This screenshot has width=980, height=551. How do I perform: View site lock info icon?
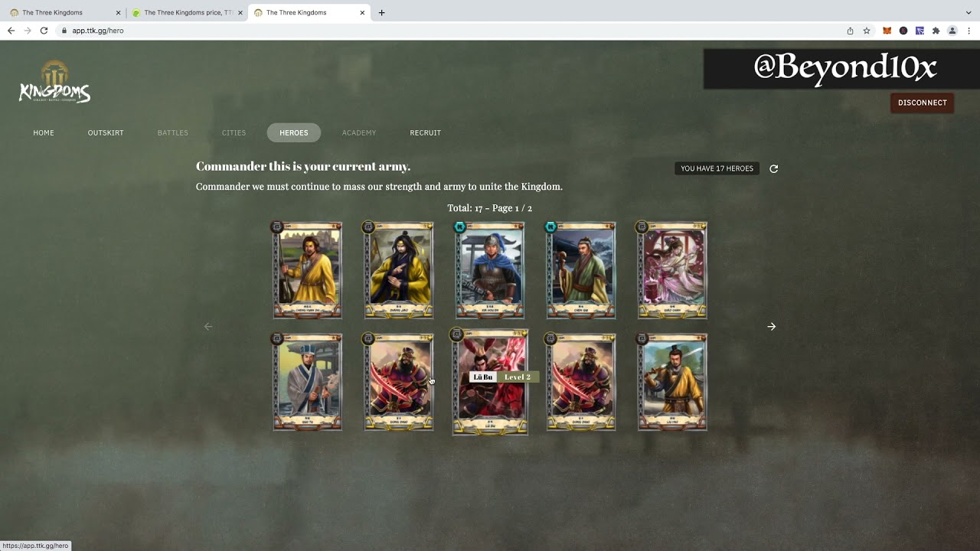pyautogui.click(x=64, y=31)
